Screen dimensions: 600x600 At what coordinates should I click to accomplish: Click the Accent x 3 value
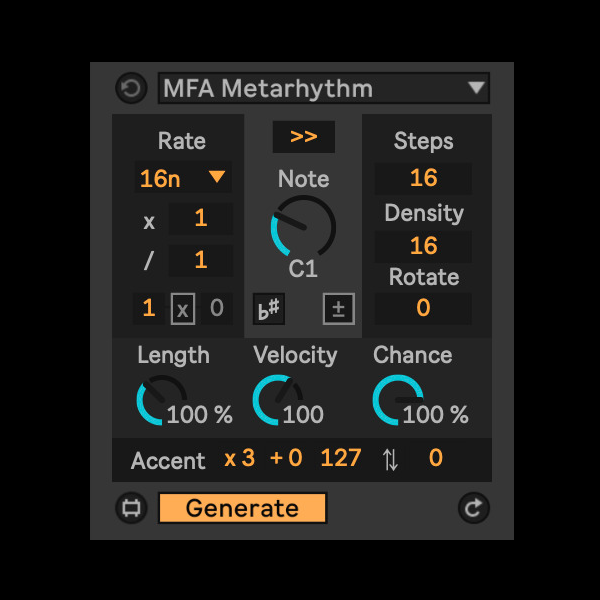240,458
